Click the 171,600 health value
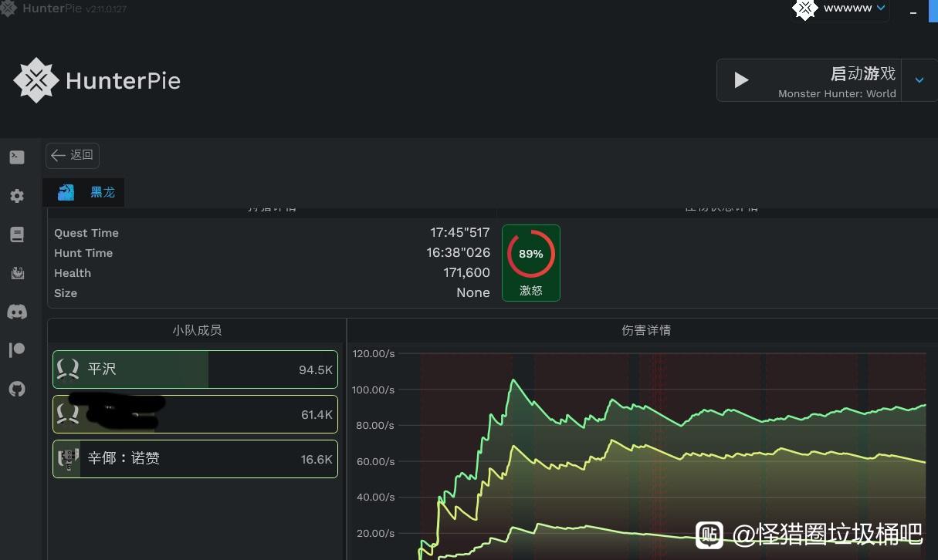938x560 pixels. point(467,272)
